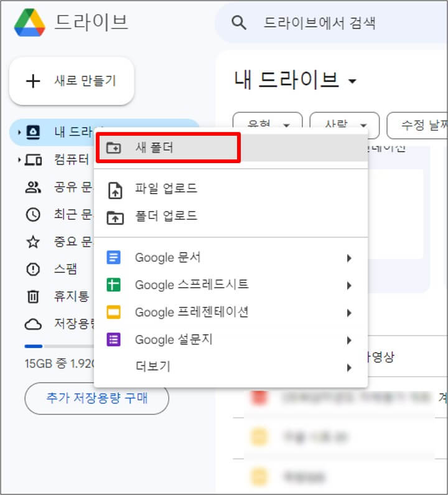
Task: Click the 컴퓨터 devices icon
Action: [x=33, y=160]
